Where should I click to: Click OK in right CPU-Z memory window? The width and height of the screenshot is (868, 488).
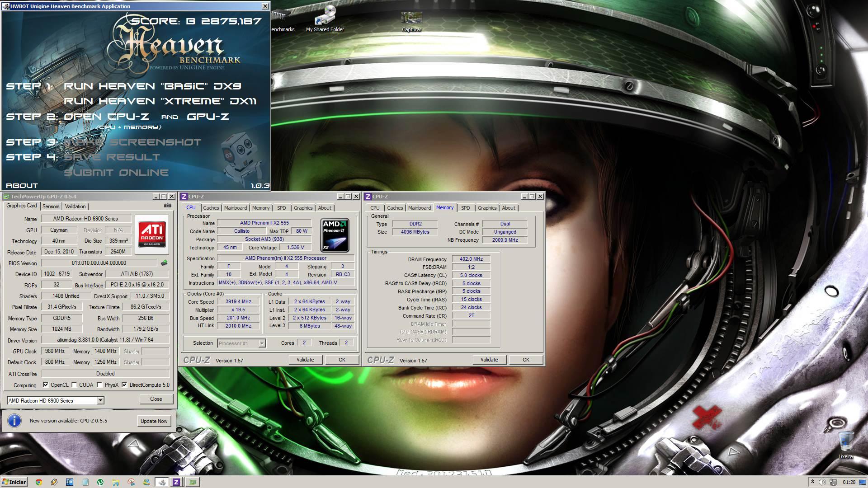pyautogui.click(x=526, y=360)
